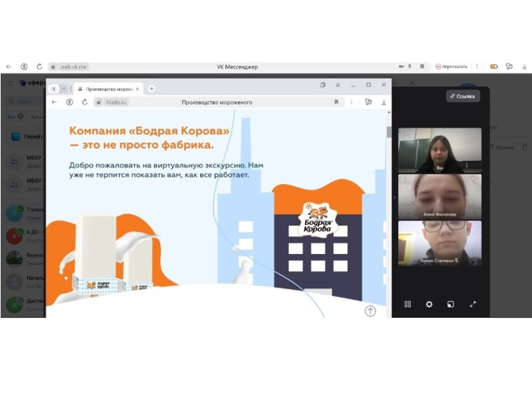Open the Yandex home icon in the outer browser
Screen dimensions: 532x399
pyautogui.click(x=24, y=66)
